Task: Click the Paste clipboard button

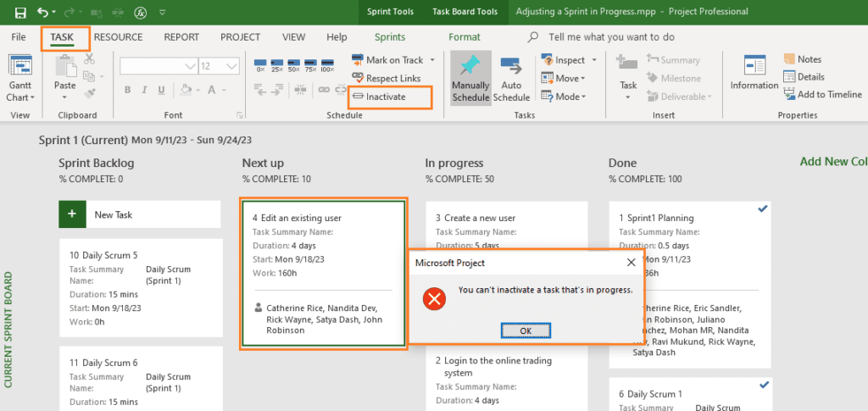Action: tap(64, 76)
